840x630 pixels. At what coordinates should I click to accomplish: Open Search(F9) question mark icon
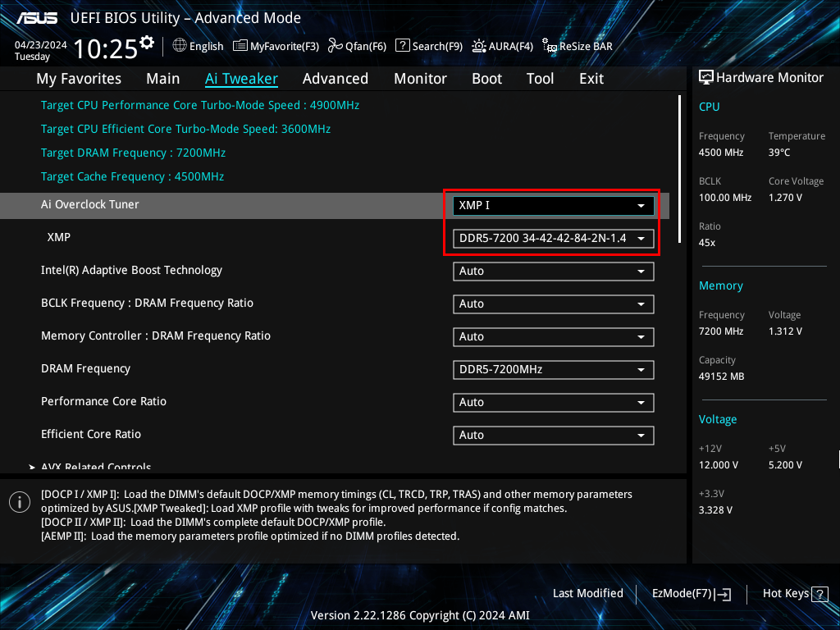click(x=402, y=46)
